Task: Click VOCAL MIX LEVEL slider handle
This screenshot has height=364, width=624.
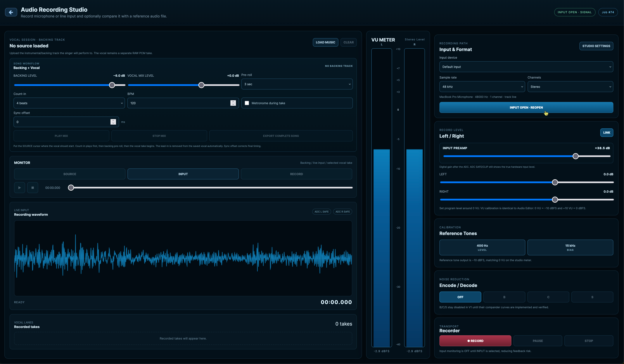Action: 201,85
